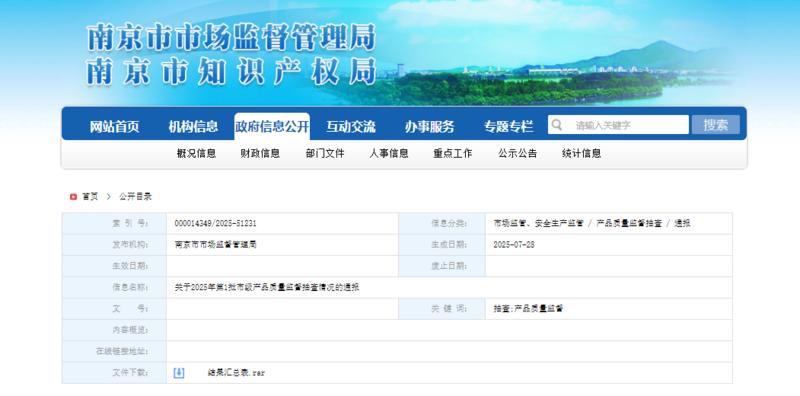The width and height of the screenshot is (800, 396).
Task: Open the 人事信息 submenu link
Action: (x=389, y=154)
